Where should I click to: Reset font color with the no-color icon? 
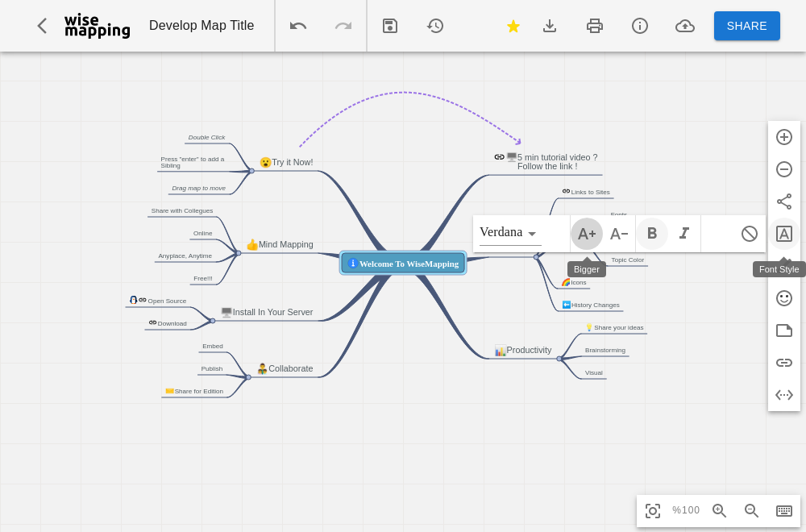coord(749,234)
